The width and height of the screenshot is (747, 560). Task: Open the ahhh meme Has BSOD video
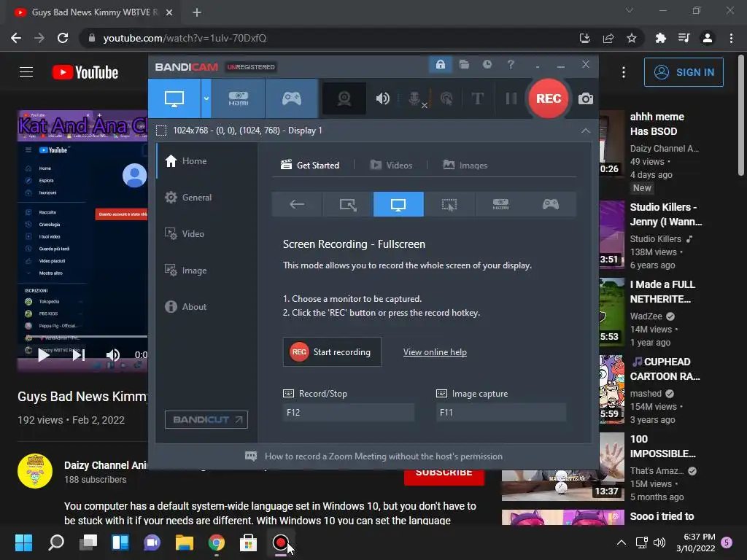tap(657, 124)
